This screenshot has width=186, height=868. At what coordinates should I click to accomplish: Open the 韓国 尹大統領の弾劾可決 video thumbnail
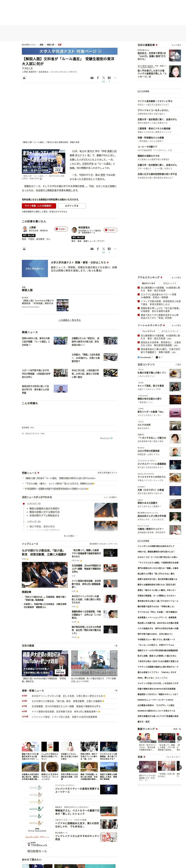tap(45, 663)
